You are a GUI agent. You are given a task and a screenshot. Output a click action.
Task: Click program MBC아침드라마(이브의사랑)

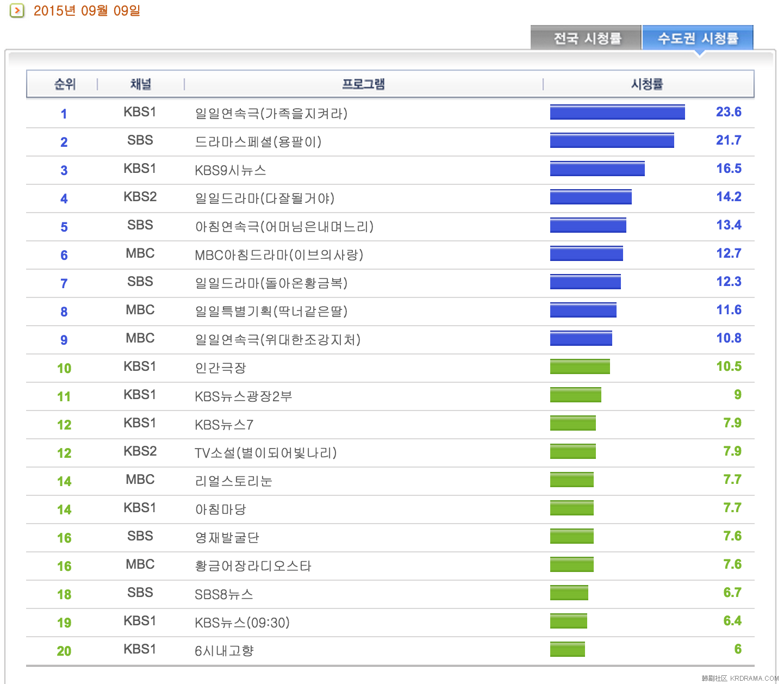(279, 254)
